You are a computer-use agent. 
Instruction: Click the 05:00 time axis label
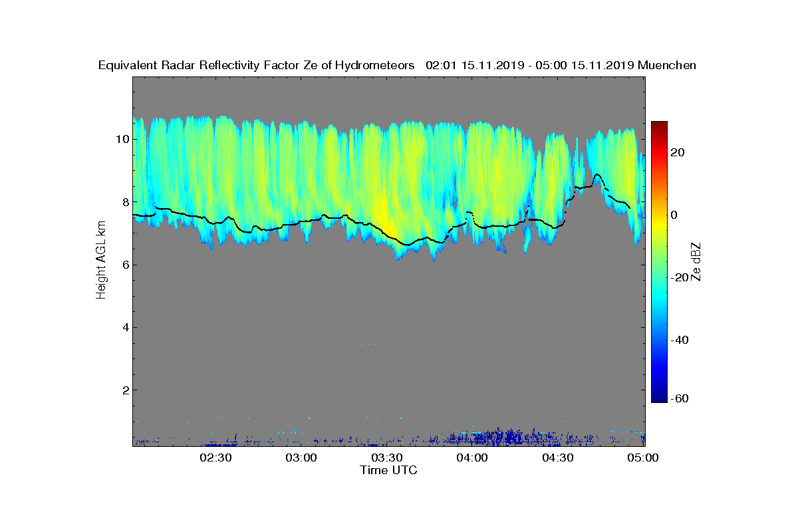pos(643,458)
